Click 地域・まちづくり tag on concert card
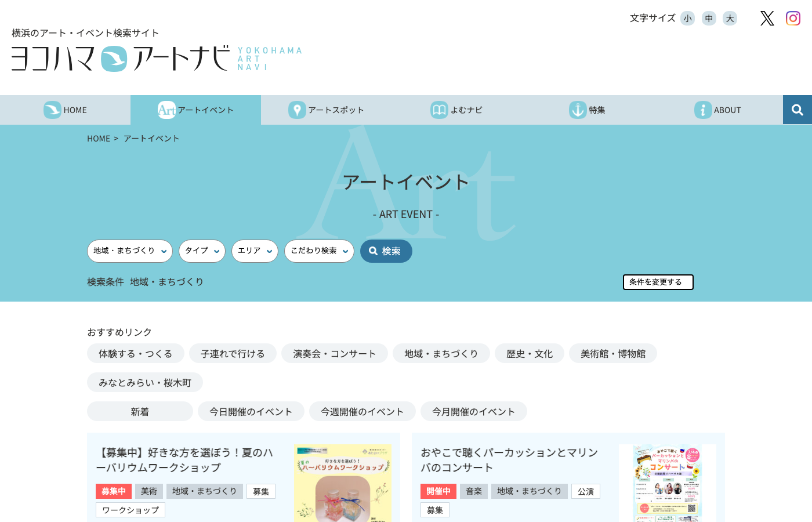 530,491
